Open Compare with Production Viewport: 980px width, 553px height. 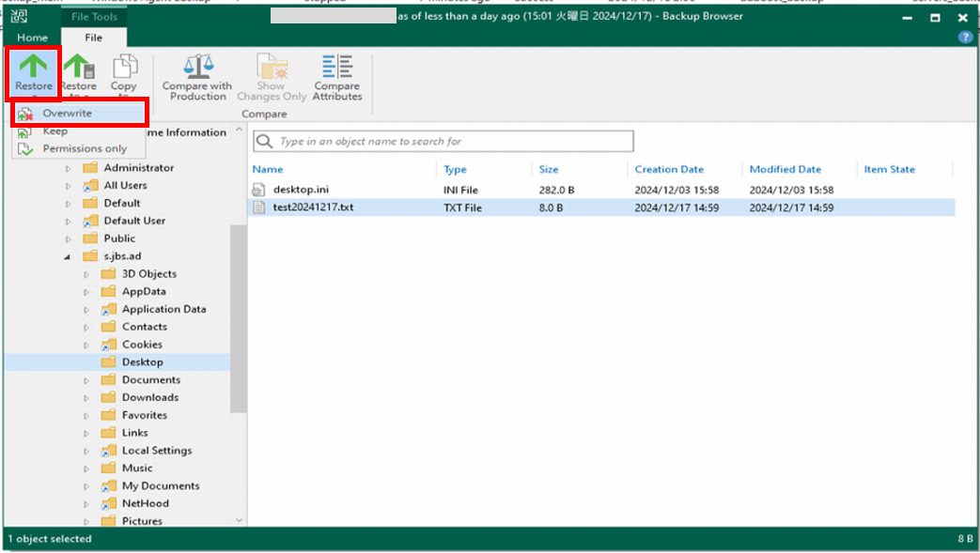(197, 78)
